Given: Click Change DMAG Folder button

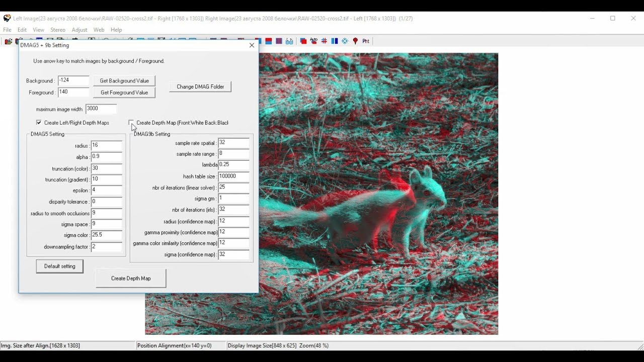Looking at the screenshot, I should coord(200,86).
